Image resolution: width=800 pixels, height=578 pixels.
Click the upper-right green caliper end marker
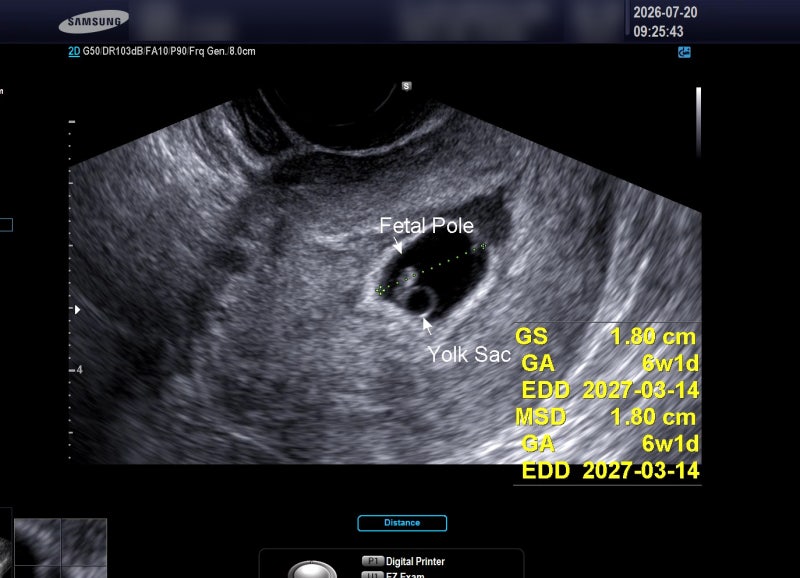[x=483, y=246]
